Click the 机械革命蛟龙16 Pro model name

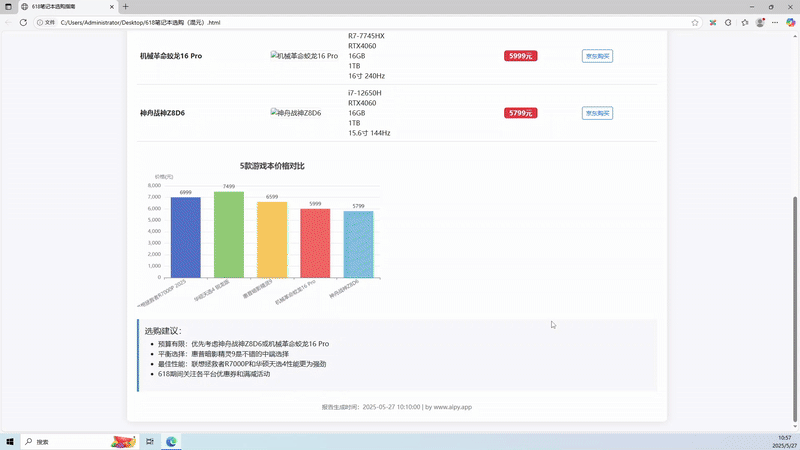[x=171, y=56]
